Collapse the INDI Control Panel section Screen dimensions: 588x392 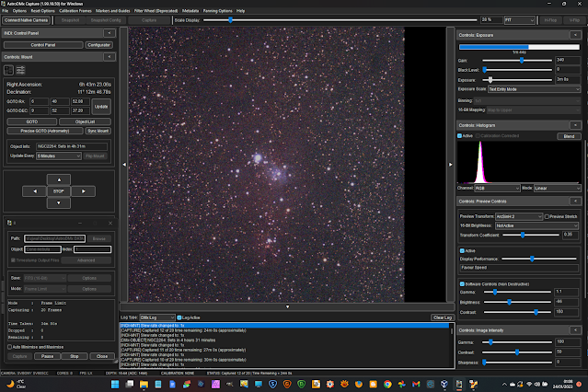tap(110, 32)
